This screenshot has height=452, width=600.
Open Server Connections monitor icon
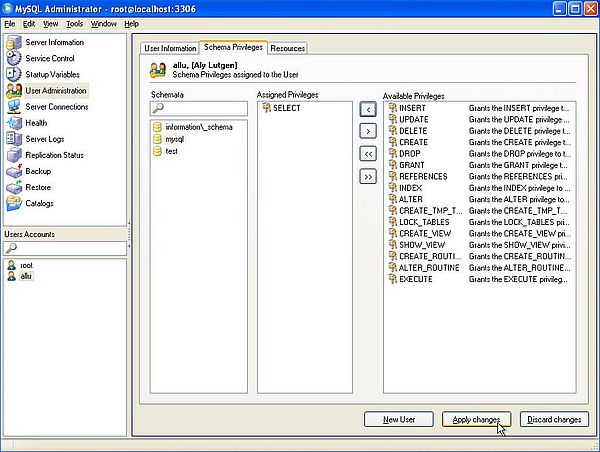(14, 107)
